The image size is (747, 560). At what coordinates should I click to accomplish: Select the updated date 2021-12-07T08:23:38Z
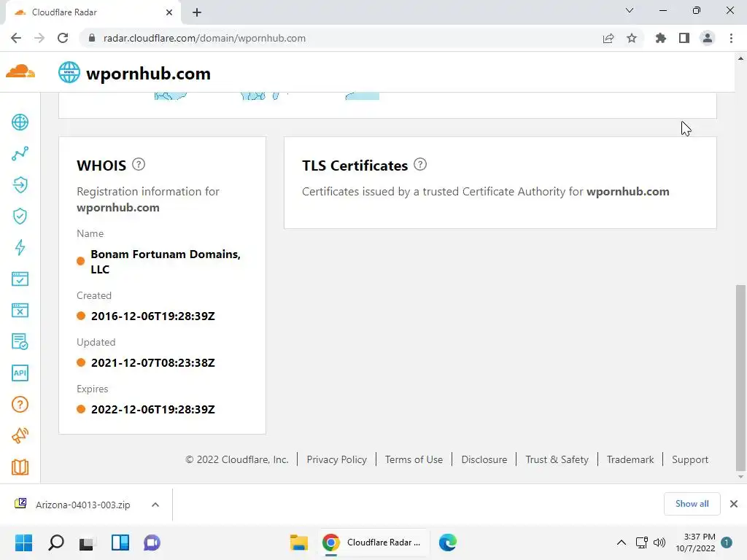[153, 363]
